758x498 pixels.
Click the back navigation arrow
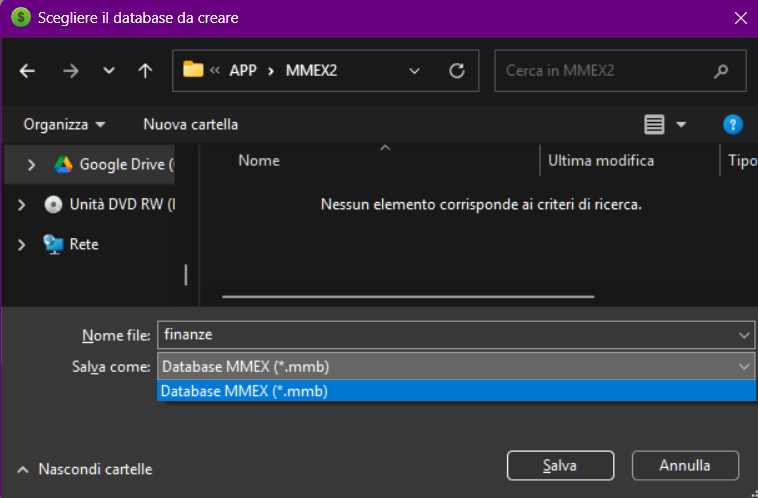(x=27, y=71)
